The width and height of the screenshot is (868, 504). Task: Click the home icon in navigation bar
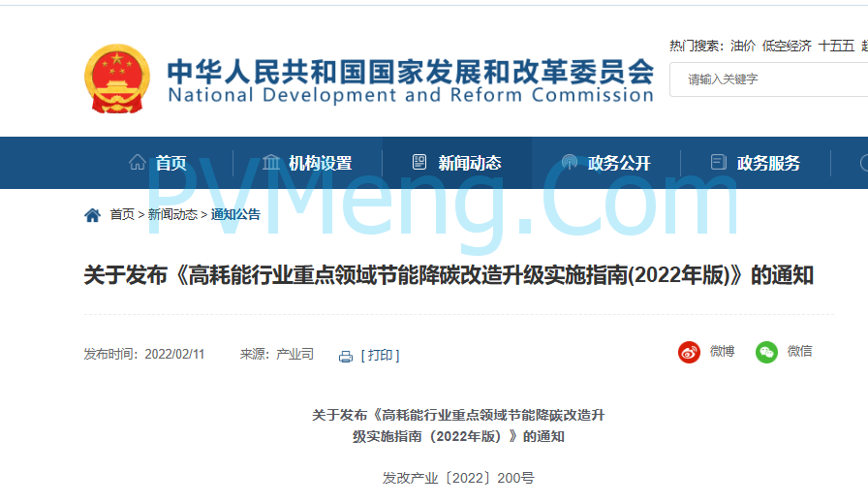tap(138, 162)
